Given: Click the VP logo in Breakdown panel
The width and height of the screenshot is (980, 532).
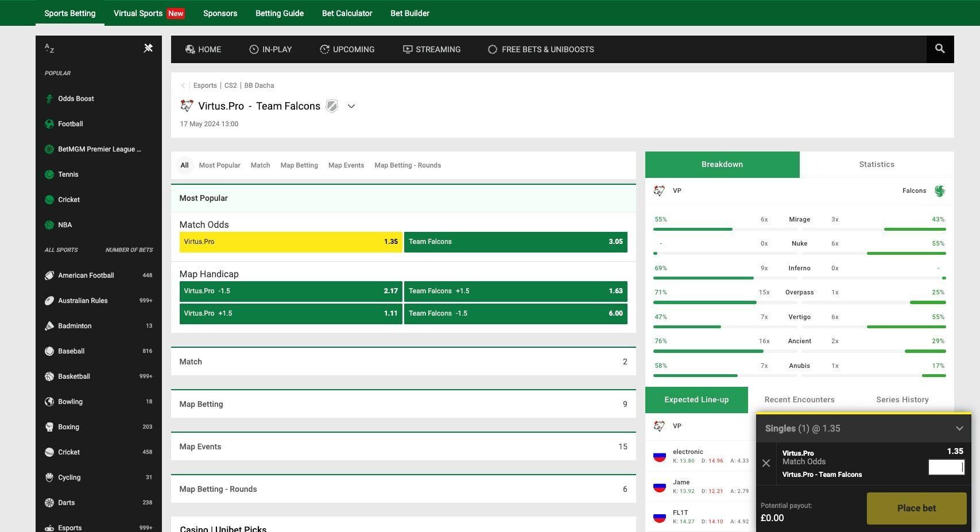Looking at the screenshot, I should [659, 191].
